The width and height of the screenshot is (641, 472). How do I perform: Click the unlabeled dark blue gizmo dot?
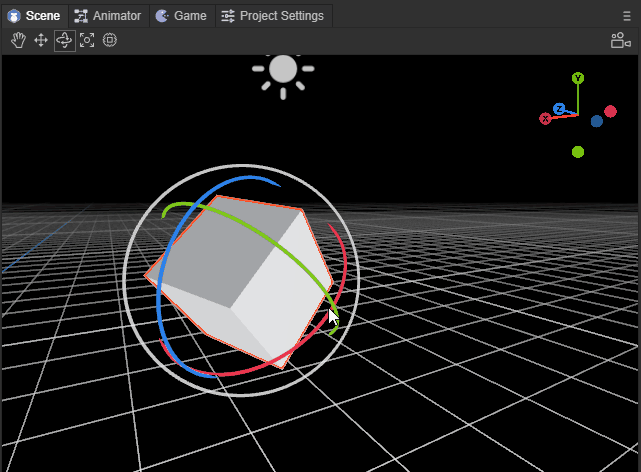(x=597, y=121)
